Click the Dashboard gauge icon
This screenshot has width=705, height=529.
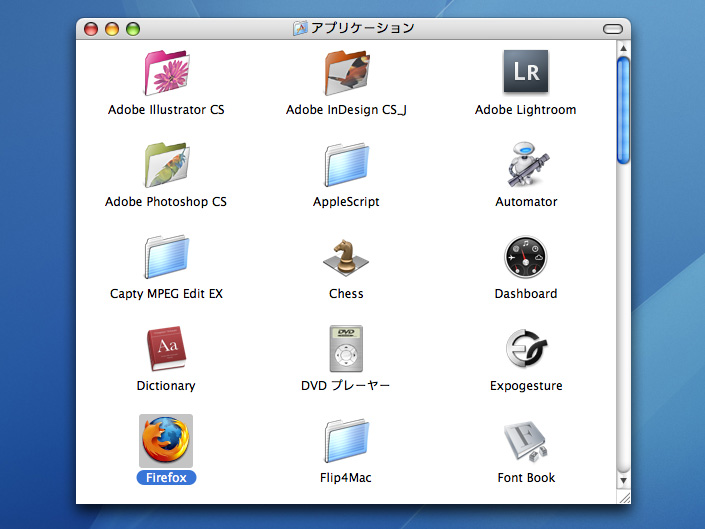(x=526, y=258)
